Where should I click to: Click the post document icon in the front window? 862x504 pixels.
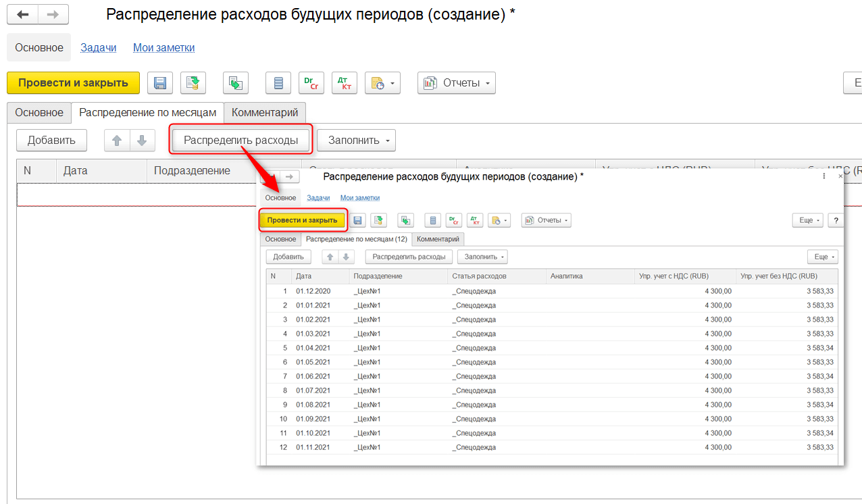[378, 220]
